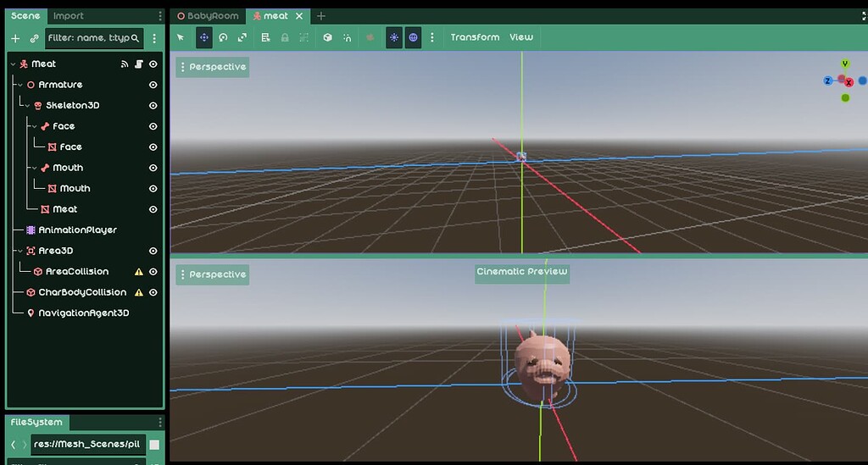Open bottom viewport Perspective menu
This screenshot has width=868, height=465.
coord(213,274)
